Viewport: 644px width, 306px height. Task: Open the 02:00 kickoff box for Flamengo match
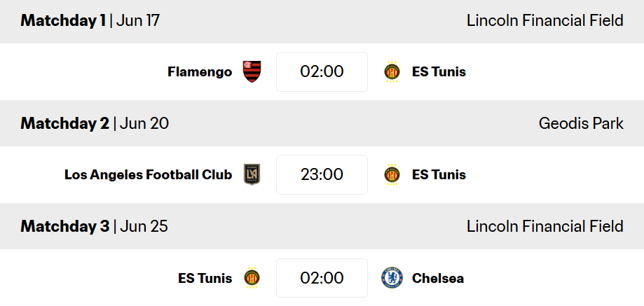pyautogui.click(x=322, y=72)
